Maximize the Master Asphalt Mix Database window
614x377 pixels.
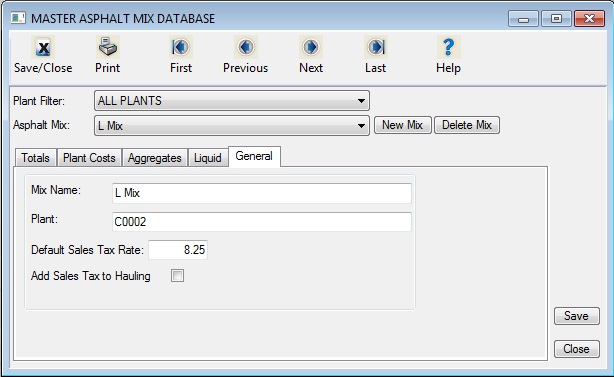point(556,19)
